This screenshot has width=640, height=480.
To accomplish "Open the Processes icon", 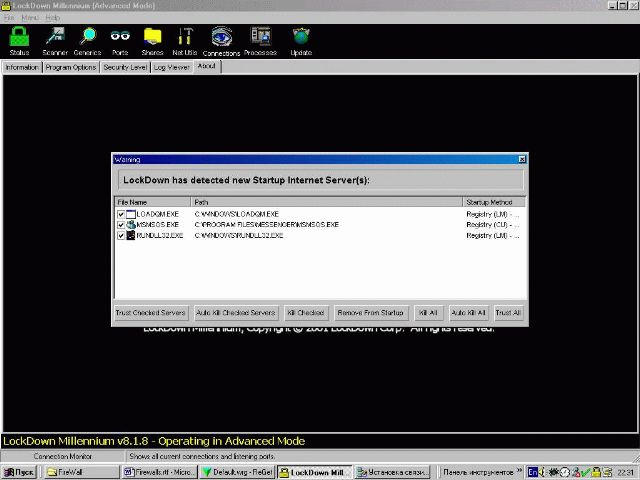I will [x=260, y=41].
